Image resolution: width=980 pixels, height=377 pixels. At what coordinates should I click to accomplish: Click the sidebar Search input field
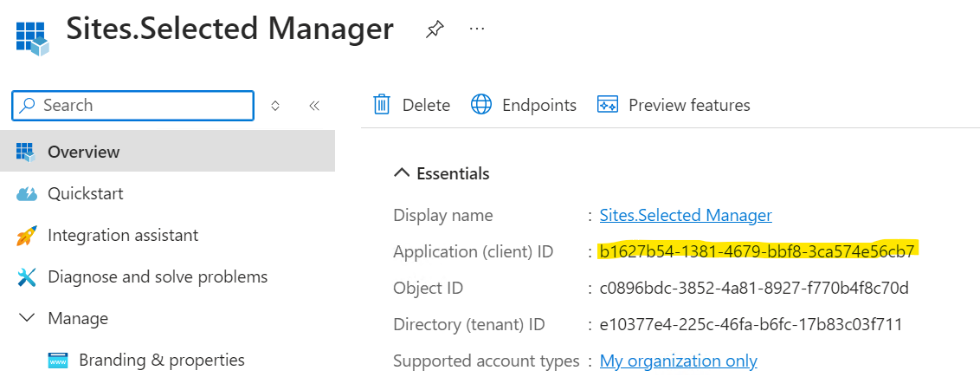tap(133, 106)
